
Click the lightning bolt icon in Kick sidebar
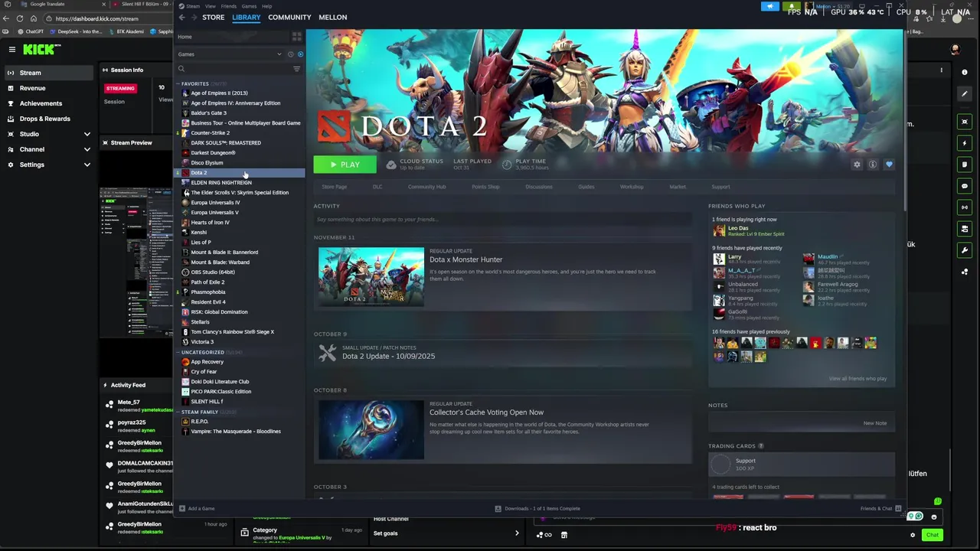(965, 143)
